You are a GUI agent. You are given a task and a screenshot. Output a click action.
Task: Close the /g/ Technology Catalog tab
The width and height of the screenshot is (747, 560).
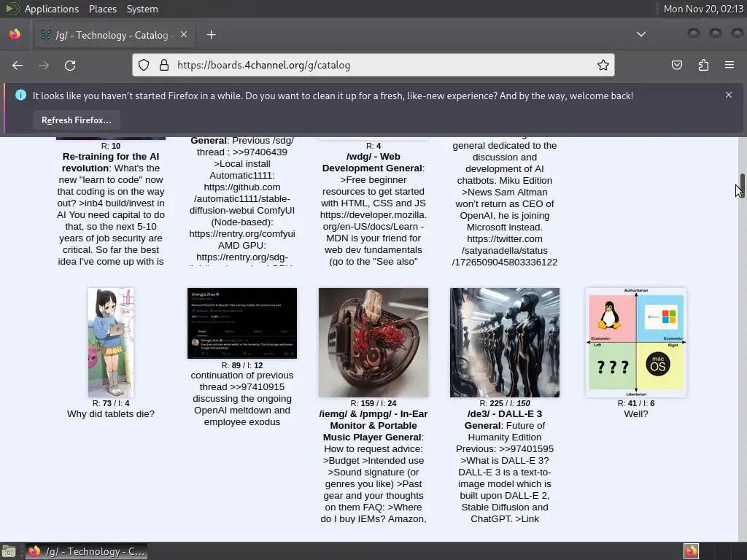tap(184, 35)
